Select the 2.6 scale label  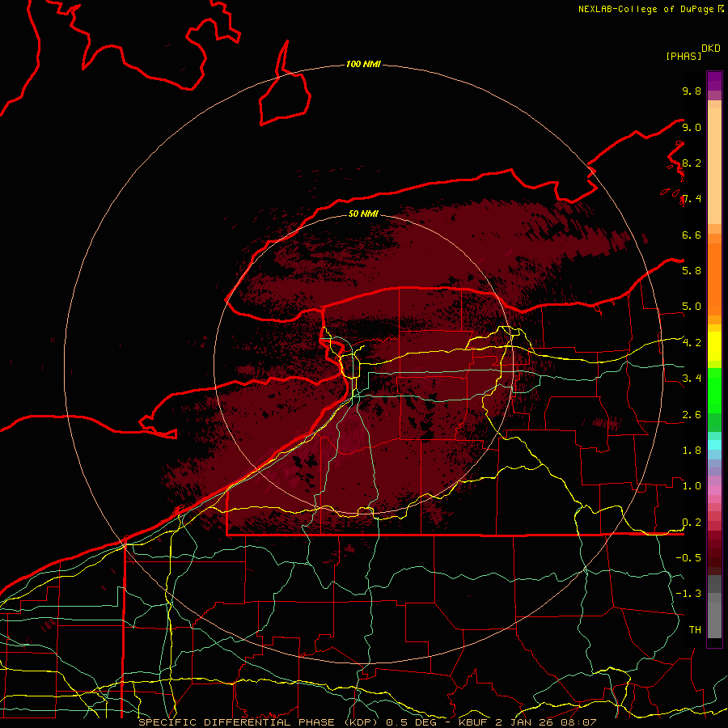(x=692, y=415)
